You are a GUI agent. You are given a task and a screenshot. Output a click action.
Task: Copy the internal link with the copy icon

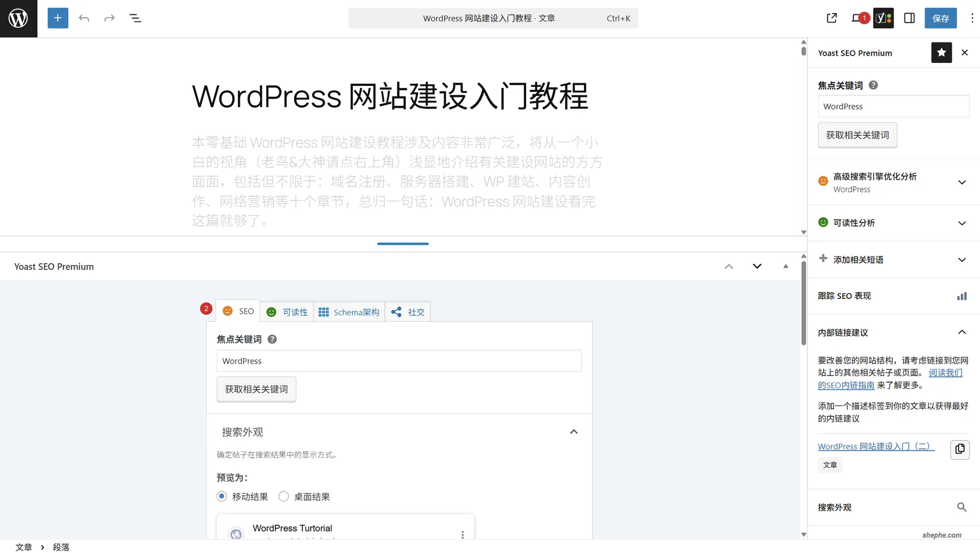(x=959, y=450)
